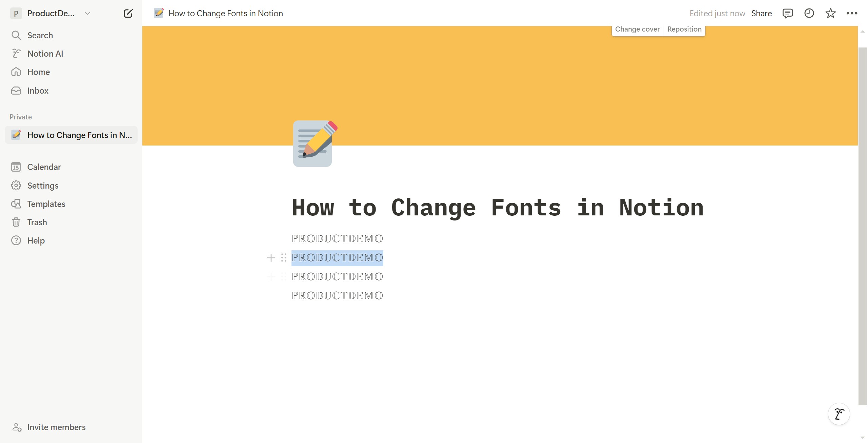Open Calendar from sidebar
The image size is (868, 443).
[71, 167]
